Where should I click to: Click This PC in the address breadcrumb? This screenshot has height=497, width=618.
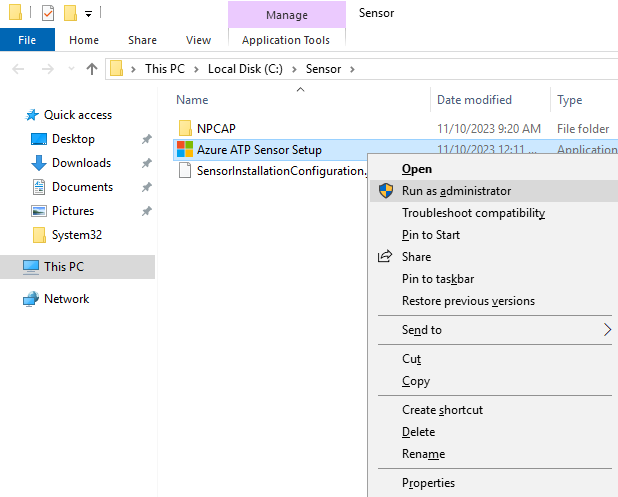pos(165,69)
